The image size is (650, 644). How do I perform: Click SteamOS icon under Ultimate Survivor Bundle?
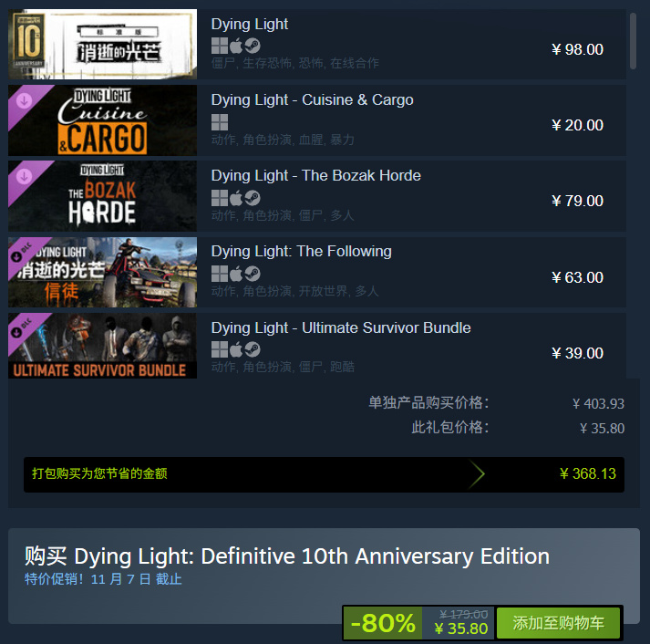(252, 349)
